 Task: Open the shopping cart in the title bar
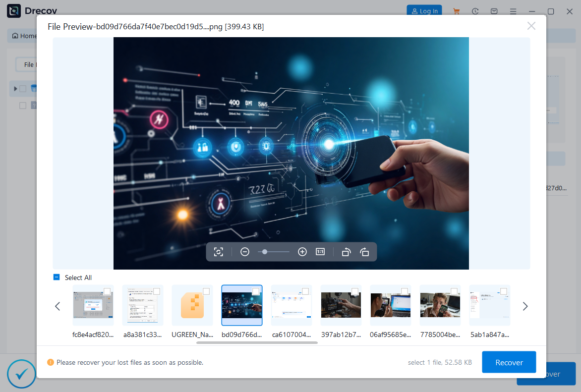456,11
